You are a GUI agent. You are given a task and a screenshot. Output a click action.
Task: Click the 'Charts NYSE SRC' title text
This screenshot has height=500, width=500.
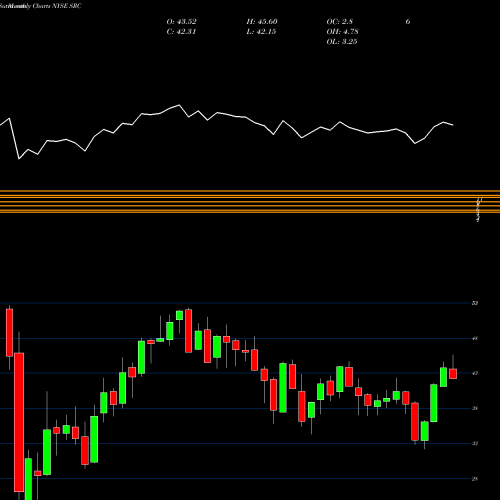pyautogui.click(x=57, y=6)
